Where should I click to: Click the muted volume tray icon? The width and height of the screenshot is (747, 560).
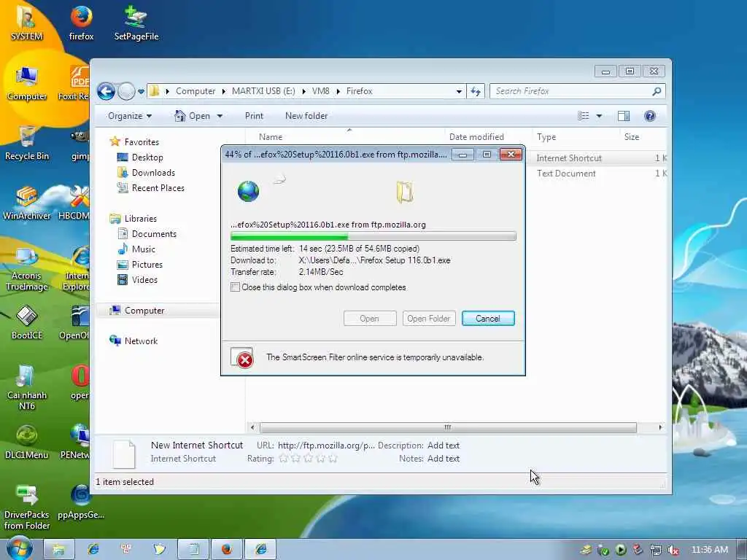673,550
